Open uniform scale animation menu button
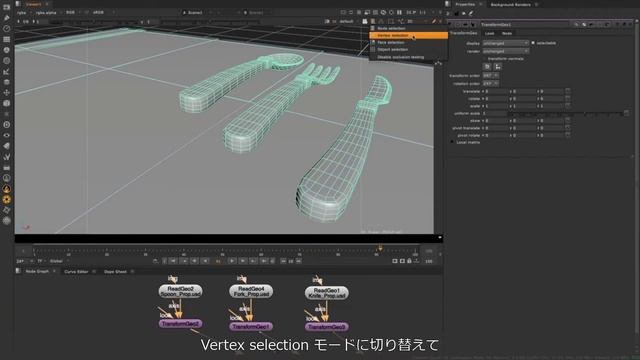Viewport: 640px width, 360px height. (x=627, y=113)
